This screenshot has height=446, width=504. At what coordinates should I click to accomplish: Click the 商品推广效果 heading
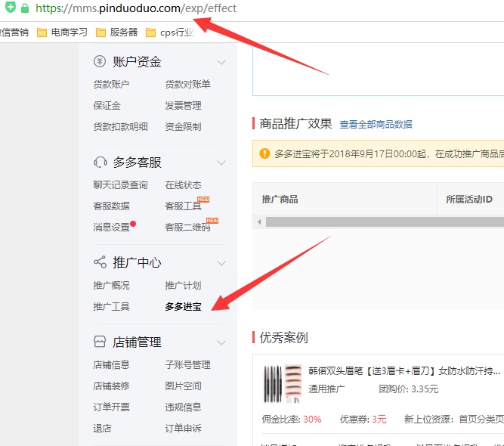(295, 123)
